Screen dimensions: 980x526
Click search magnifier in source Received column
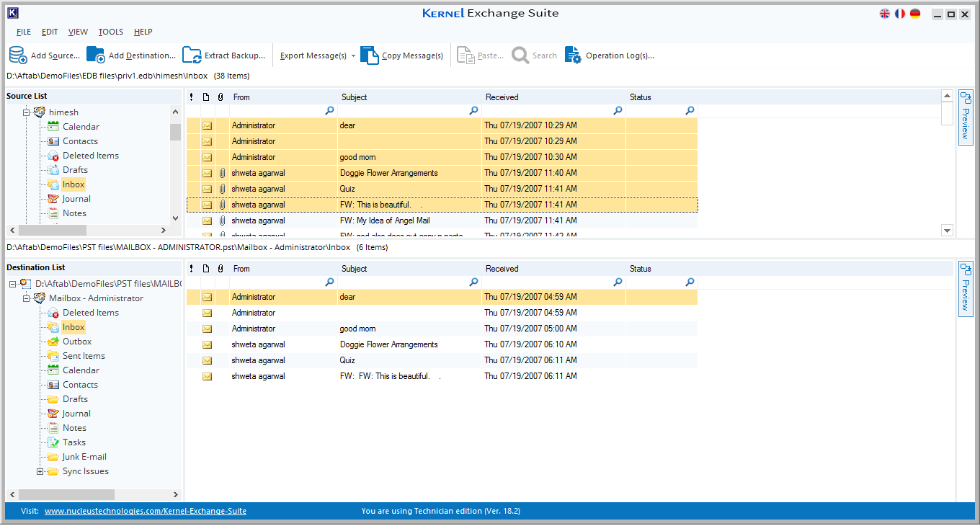point(618,111)
